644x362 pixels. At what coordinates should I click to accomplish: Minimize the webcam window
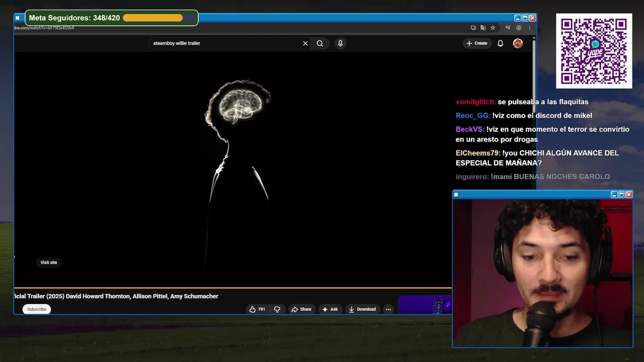[614, 195]
